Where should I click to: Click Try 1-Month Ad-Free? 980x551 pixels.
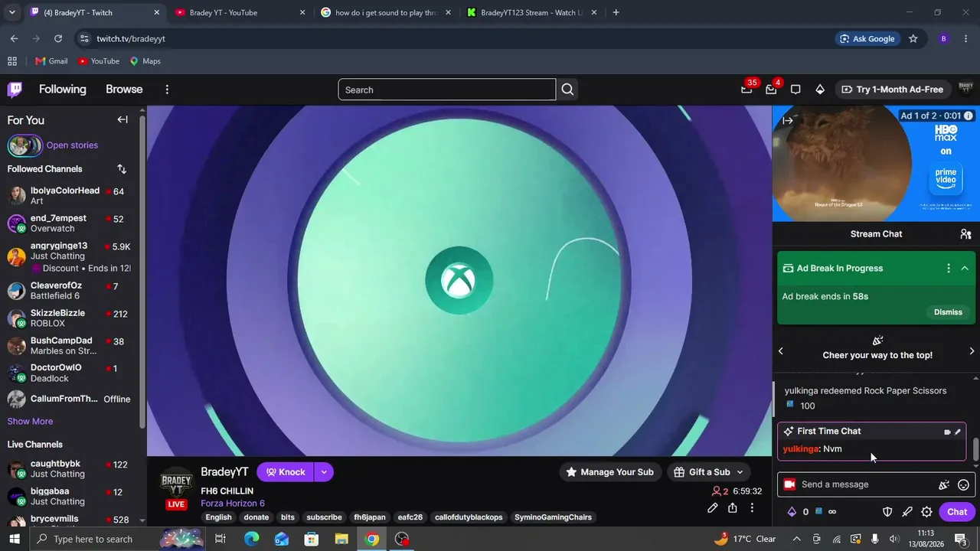pos(892,90)
